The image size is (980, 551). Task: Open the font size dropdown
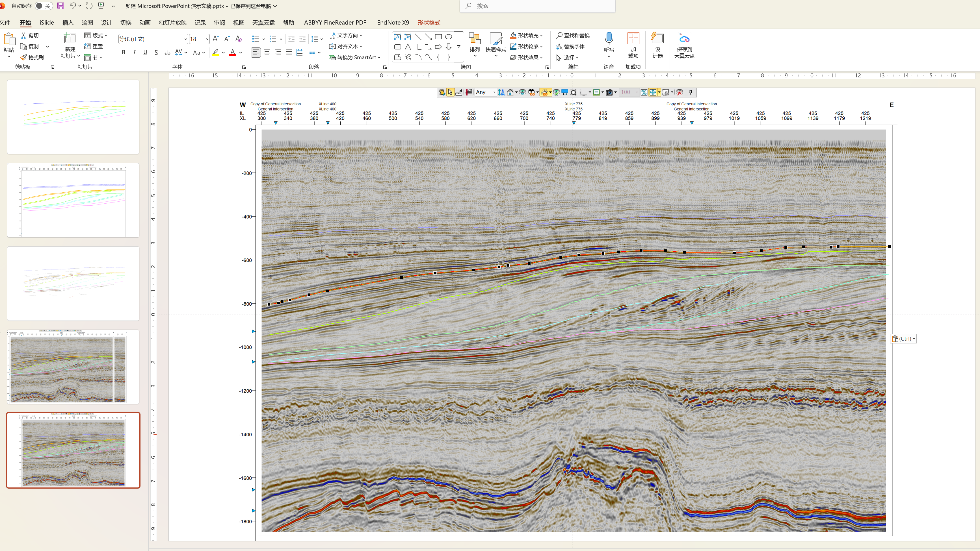coord(207,39)
